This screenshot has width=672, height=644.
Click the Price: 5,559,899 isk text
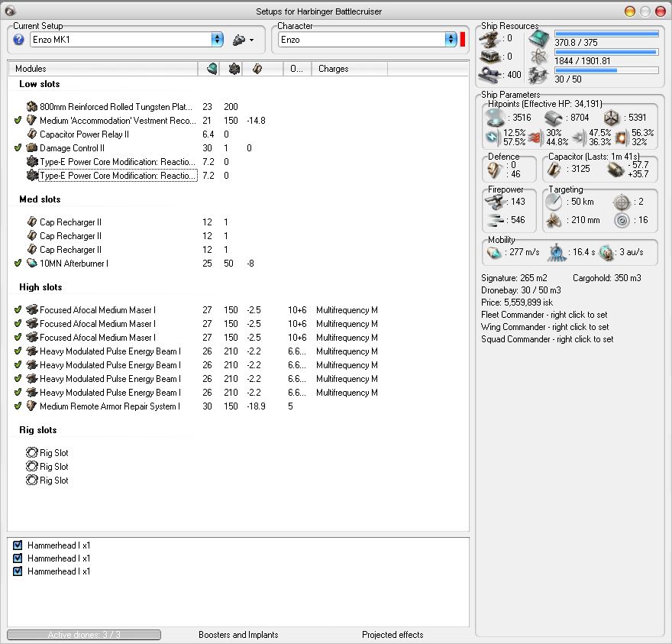coord(517,303)
